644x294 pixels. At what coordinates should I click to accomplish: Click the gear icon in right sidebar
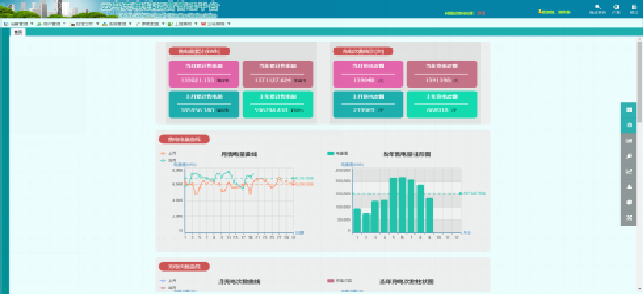point(629,125)
